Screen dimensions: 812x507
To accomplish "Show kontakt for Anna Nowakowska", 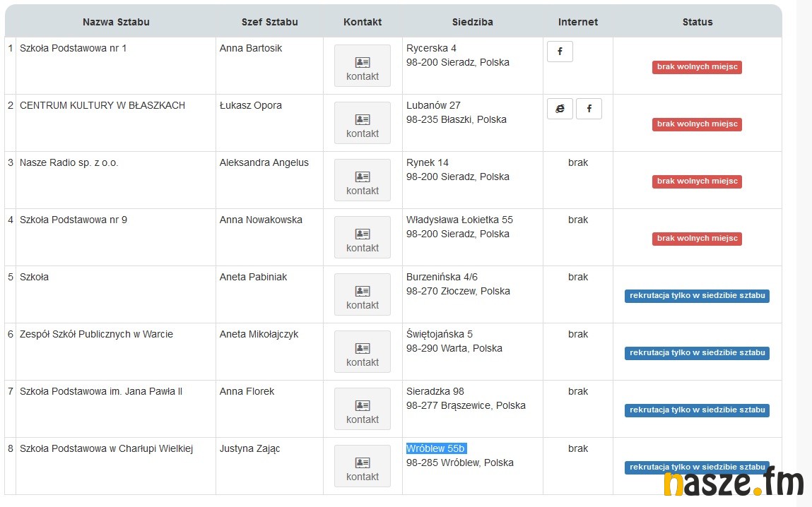I will pyautogui.click(x=363, y=238).
